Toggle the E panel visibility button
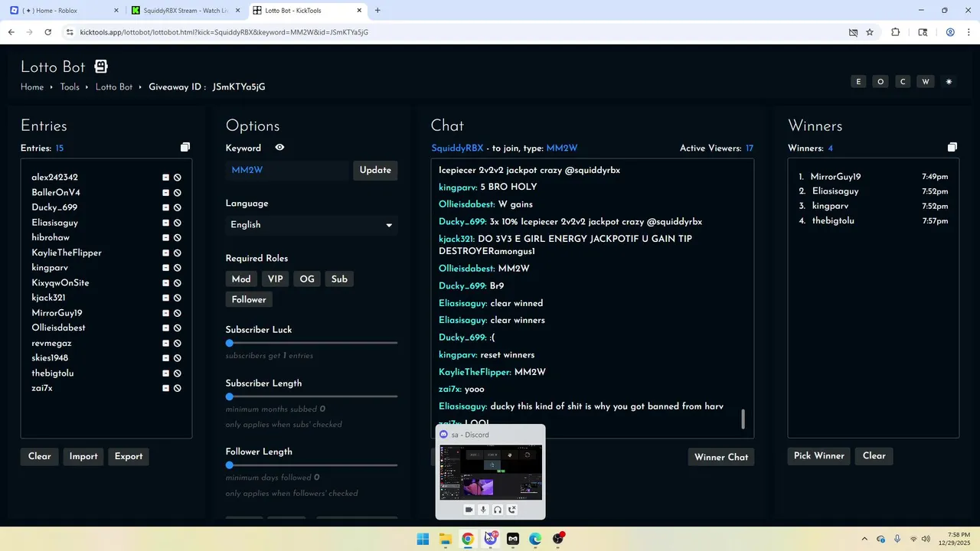The image size is (980, 551). click(x=858, y=82)
